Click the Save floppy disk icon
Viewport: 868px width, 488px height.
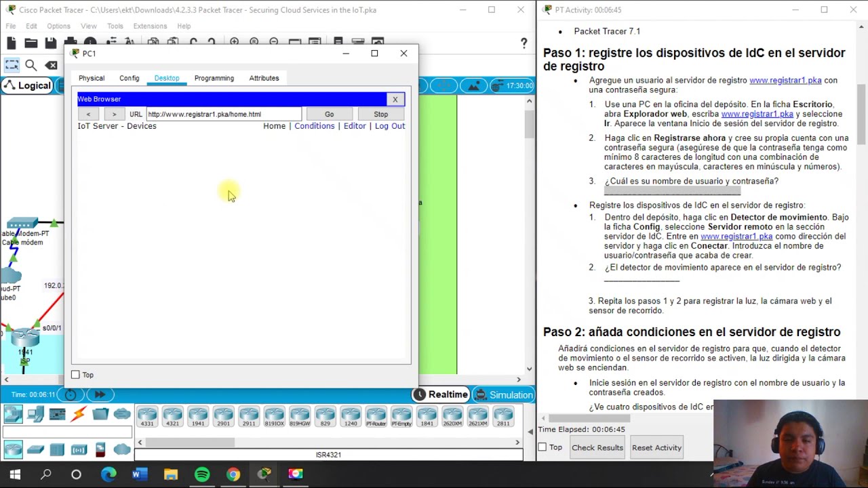(50, 43)
